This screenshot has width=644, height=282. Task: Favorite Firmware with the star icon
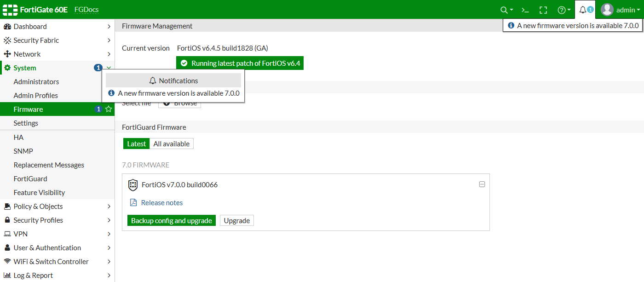[109, 109]
